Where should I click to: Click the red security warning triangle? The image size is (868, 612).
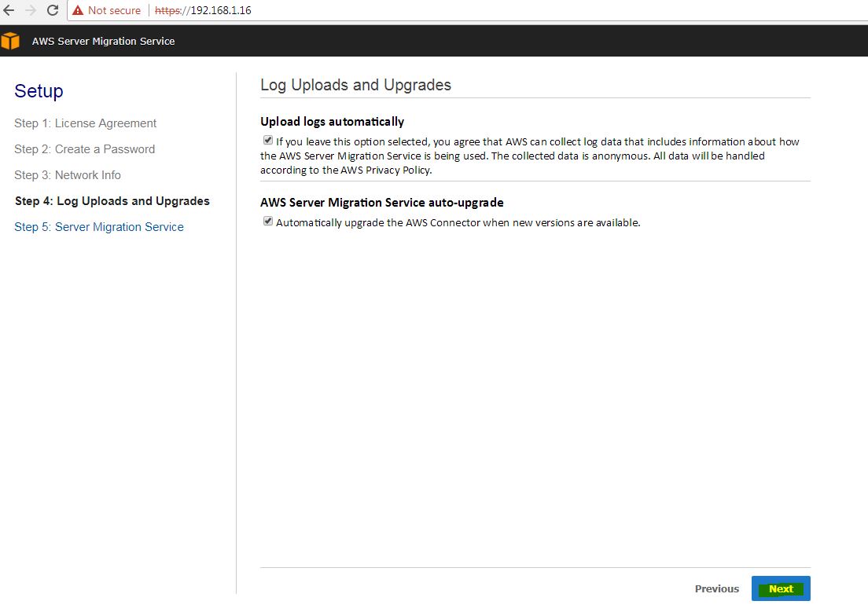tap(77, 10)
